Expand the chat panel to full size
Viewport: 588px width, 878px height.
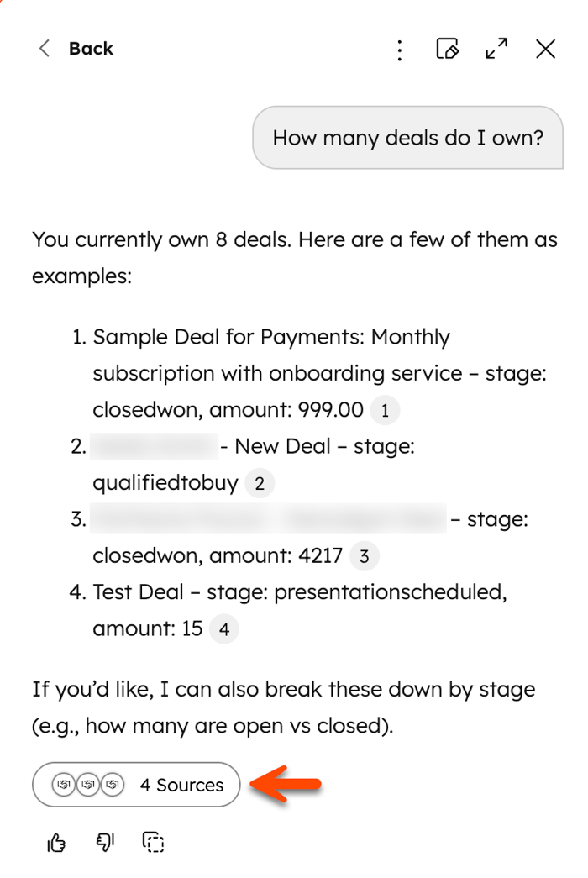(496, 49)
